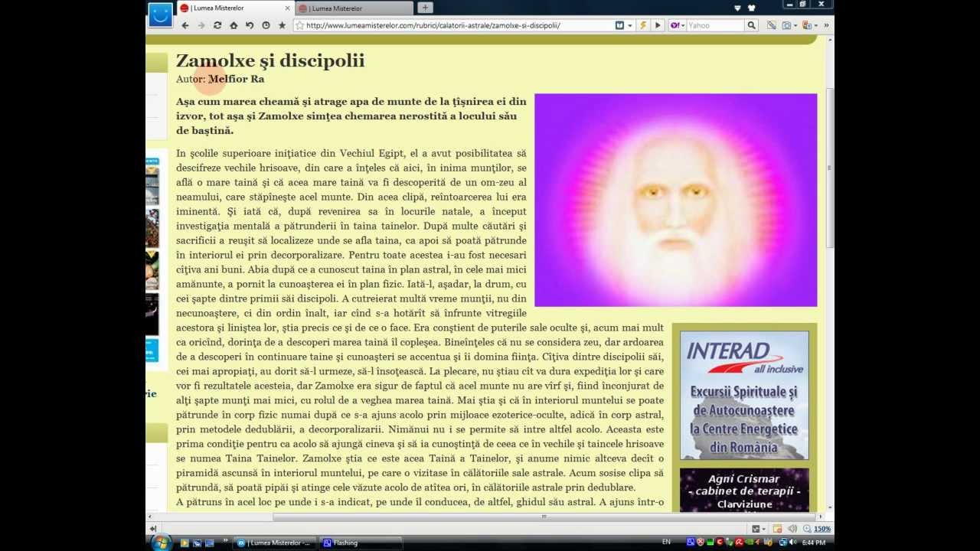Click the popup blocker icon in status bar

coord(777,529)
